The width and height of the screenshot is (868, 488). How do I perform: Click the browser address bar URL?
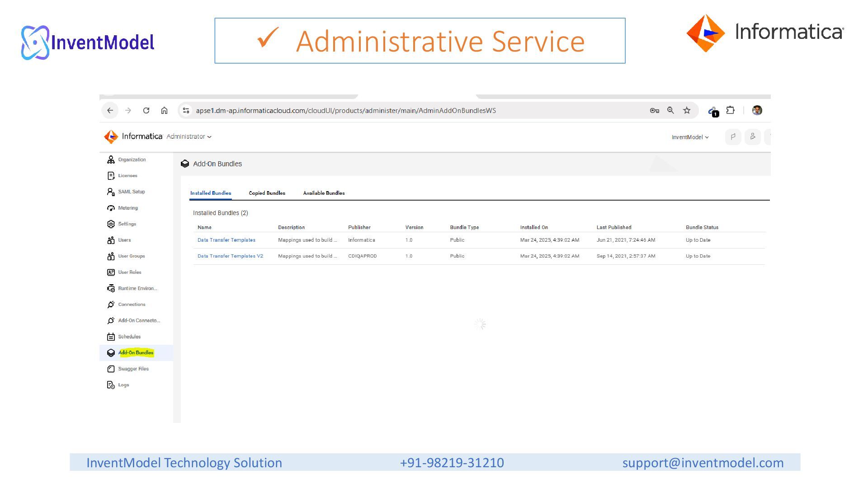(x=346, y=111)
